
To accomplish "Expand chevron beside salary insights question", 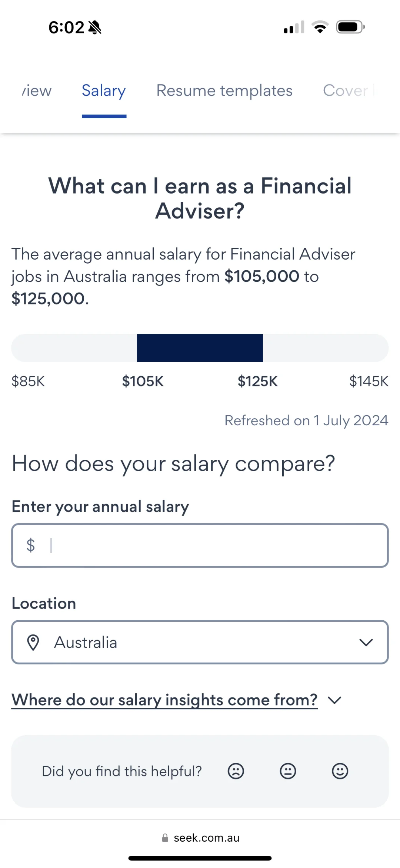I will point(335,700).
